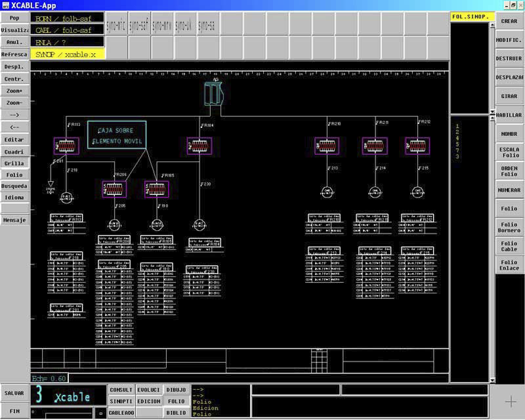Click the HABILLAR button
The image size is (525, 420).
(509, 115)
